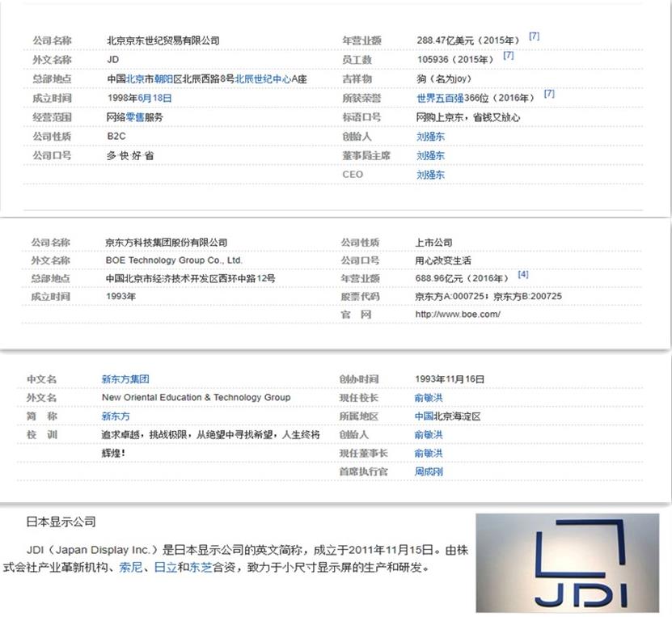Image resolution: width=672 pixels, height=617 pixels.
Task: Open the 周成刚 link in 首席执行官 row
Action: click(428, 471)
